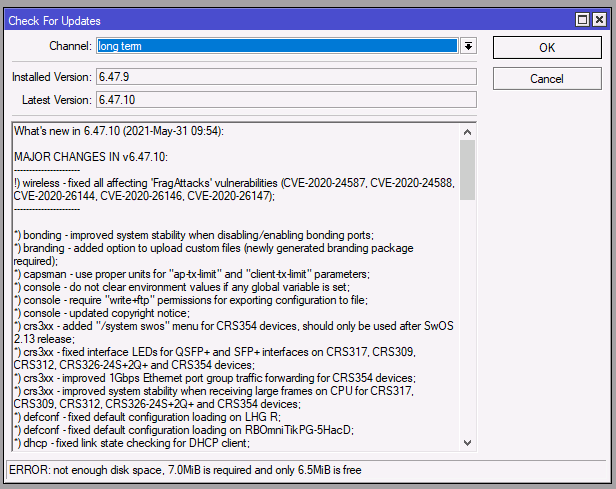Viewport: 616px width, 489px height.
Task: Click the console updated copyright notice line
Action: pyautogui.click(x=102, y=313)
